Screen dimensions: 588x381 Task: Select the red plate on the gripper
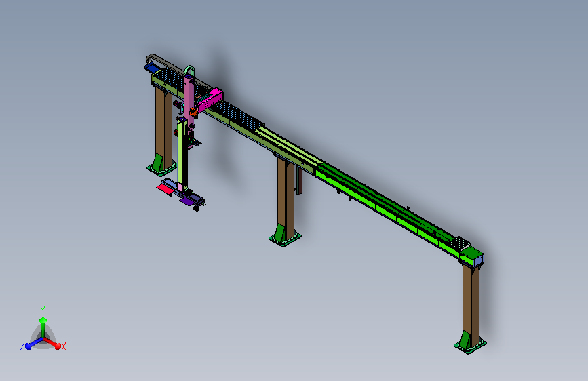[165, 189]
